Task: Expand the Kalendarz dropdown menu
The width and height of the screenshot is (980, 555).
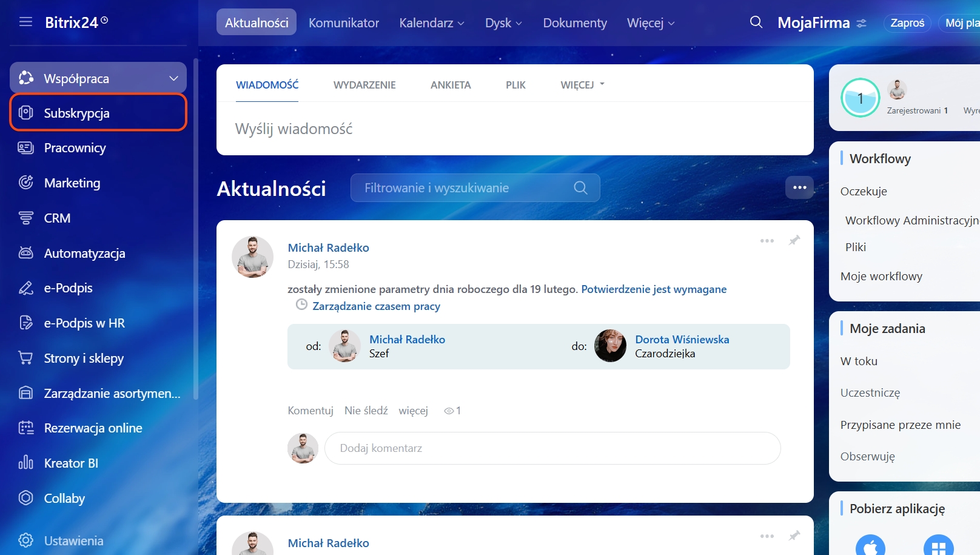Action: (431, 23)
